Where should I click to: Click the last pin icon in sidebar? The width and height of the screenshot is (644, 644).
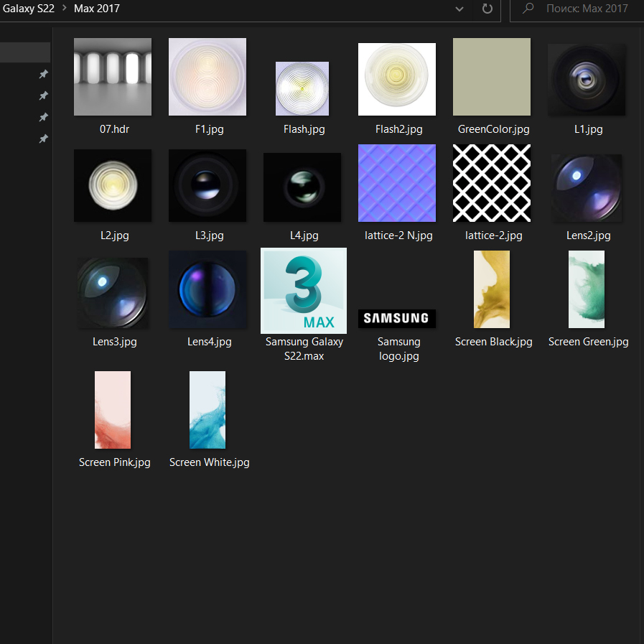(43, 139)
